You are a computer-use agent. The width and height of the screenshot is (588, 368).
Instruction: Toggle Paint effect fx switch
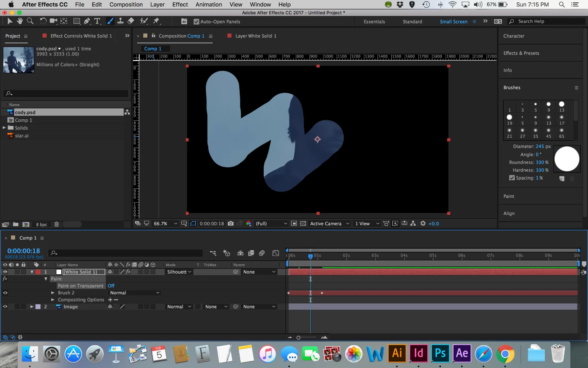tap(5, 279)
